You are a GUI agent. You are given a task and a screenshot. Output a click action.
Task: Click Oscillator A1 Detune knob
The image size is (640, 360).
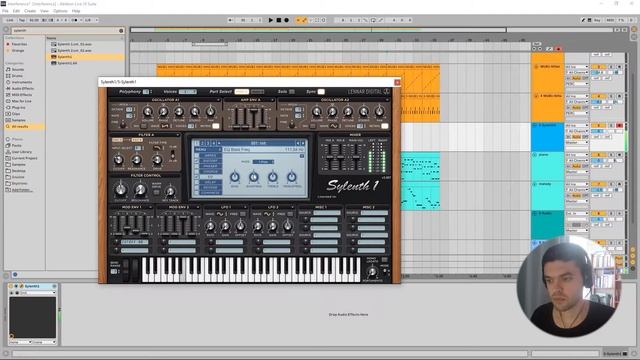(x=179, y=111)
